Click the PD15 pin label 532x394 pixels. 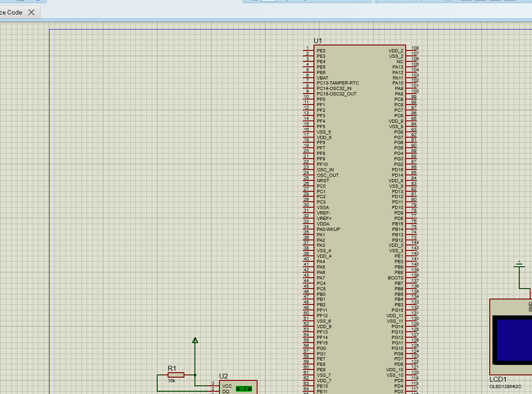tap(398, 170)
